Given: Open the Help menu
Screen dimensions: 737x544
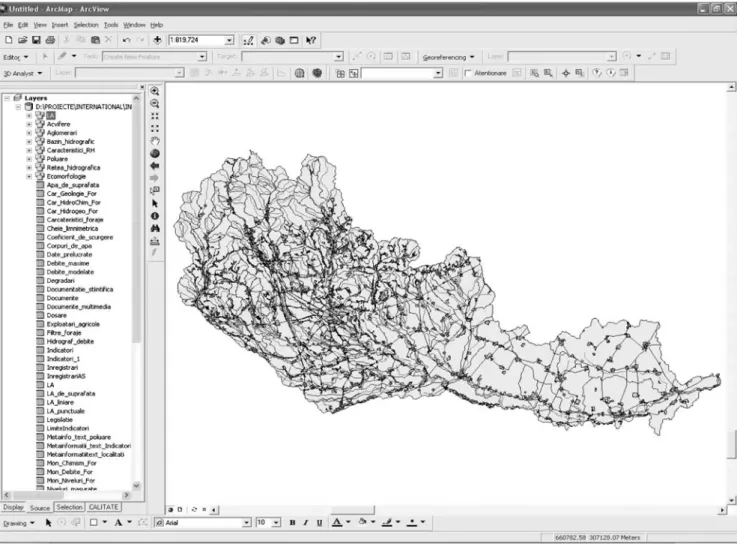Looking at the screenshot, I should (157, 25).
